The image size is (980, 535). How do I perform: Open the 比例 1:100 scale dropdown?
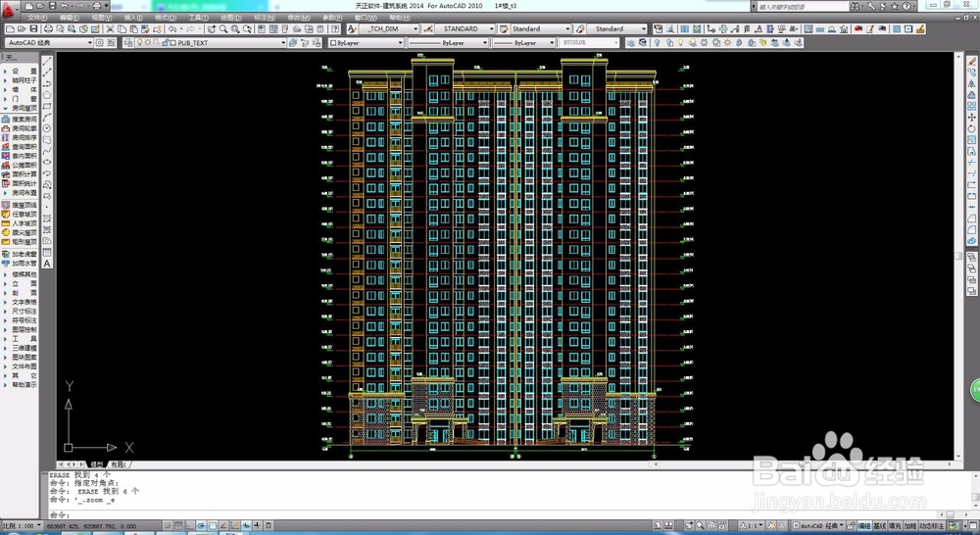click(x=23, y=525)
